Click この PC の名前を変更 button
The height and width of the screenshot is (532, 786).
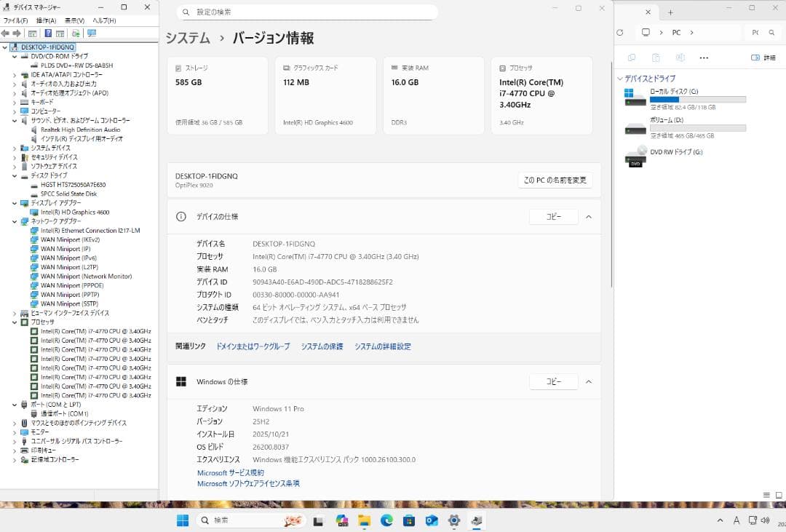click(x=555, y=180)
